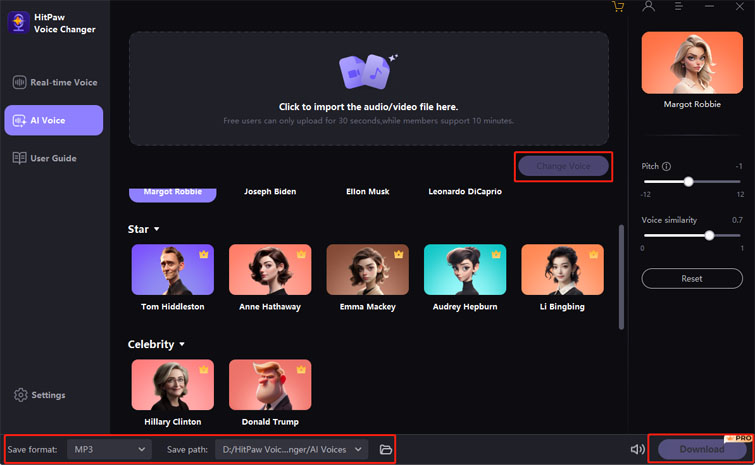Image resolution: width=755 pixels, height=465 pixels.
Task: Click the Change Voice button
Action: point(563,166)
